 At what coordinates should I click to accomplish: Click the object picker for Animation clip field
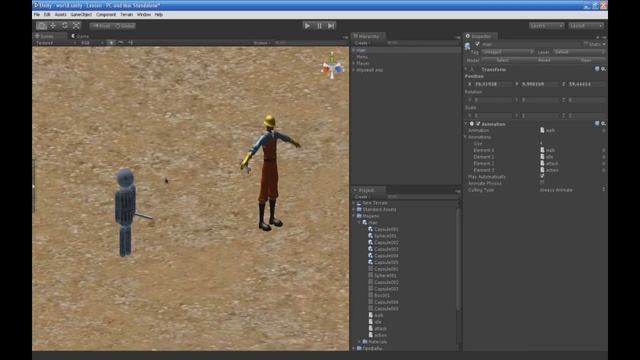(x=604, y=131)
